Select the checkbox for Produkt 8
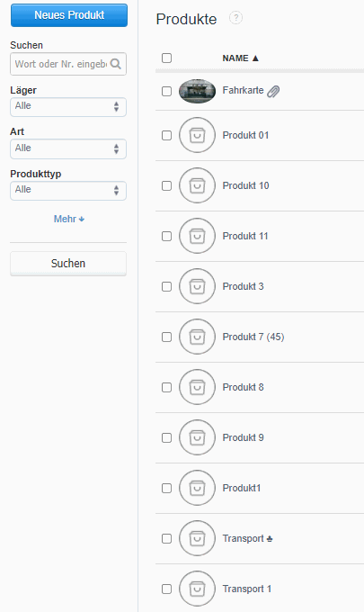The height and width of the screenshot is (612, 364). click(167, 387)
